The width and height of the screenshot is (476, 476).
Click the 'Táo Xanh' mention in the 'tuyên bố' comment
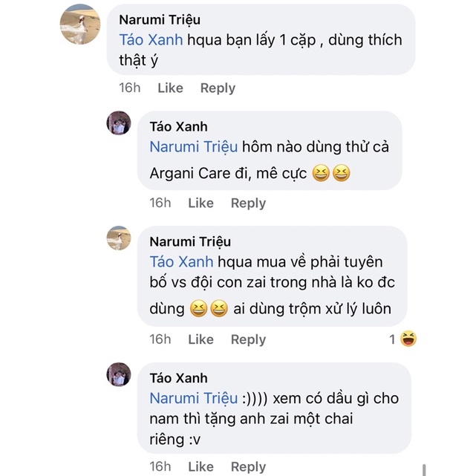click(181, 261)
